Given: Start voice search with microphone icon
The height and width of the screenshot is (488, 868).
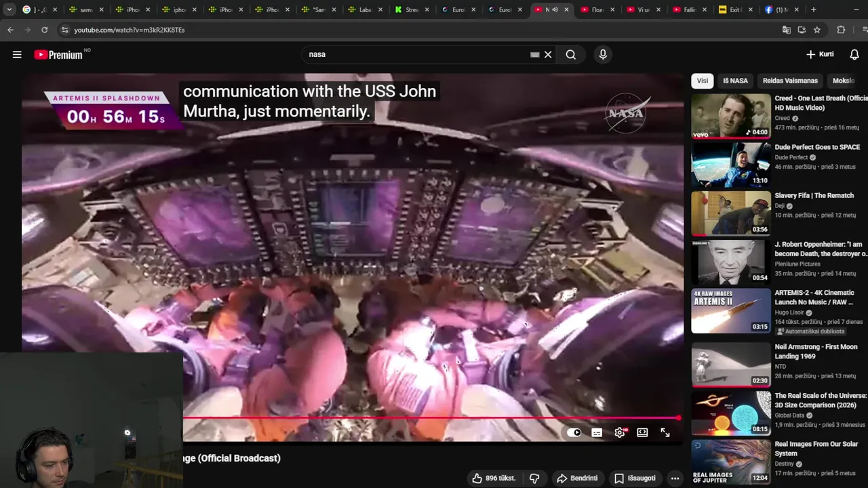Looking at the screenshot, I should point(603,54).
